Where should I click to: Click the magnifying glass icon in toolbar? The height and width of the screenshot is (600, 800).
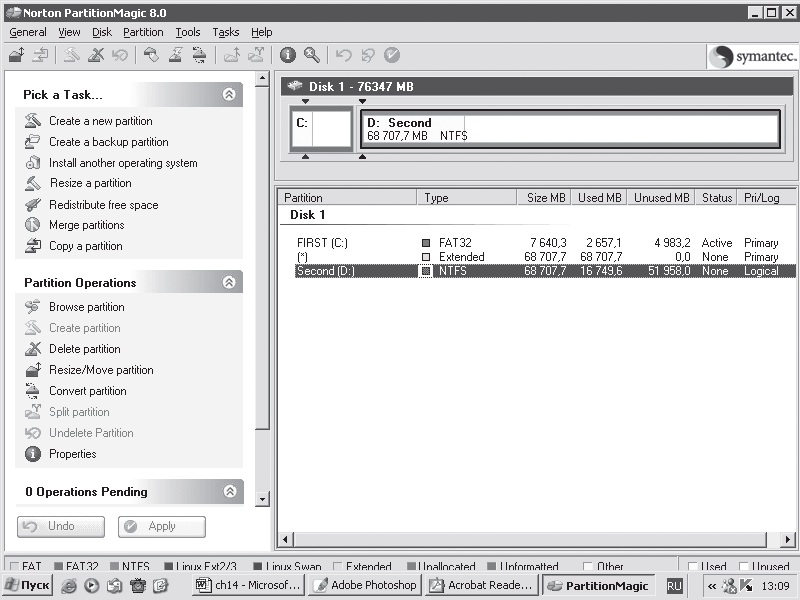312,55
